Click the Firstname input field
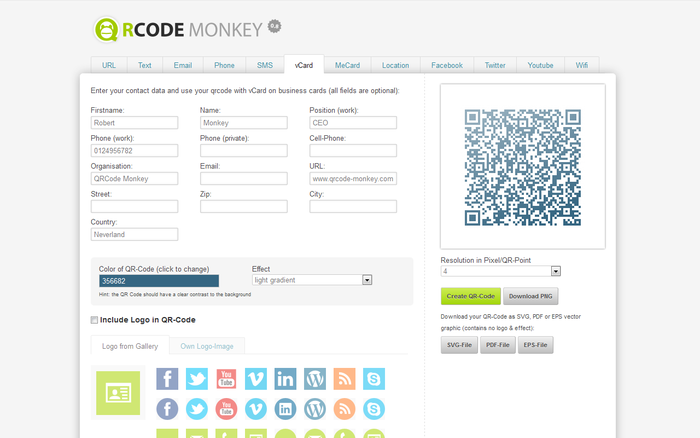Screen dimensions: 700x438 134,123
